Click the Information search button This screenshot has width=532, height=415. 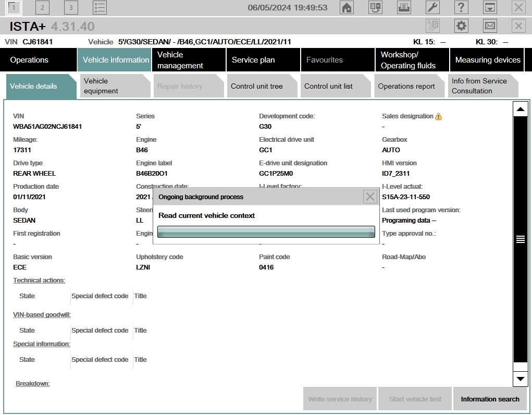490,399
